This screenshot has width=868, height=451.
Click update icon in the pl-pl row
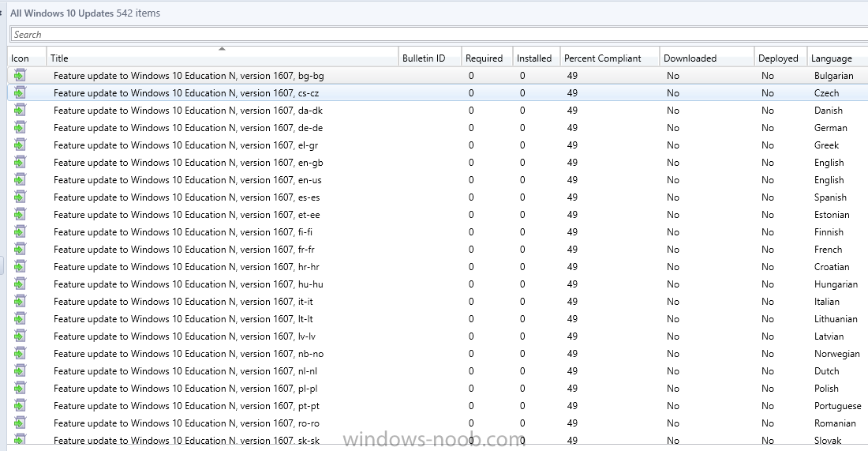tap(20, 388)
